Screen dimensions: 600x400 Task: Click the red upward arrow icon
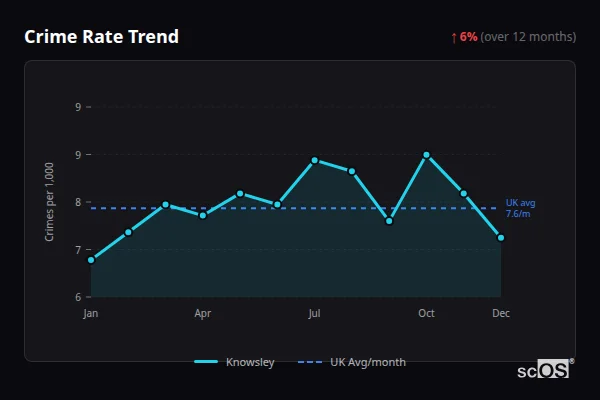454,38
